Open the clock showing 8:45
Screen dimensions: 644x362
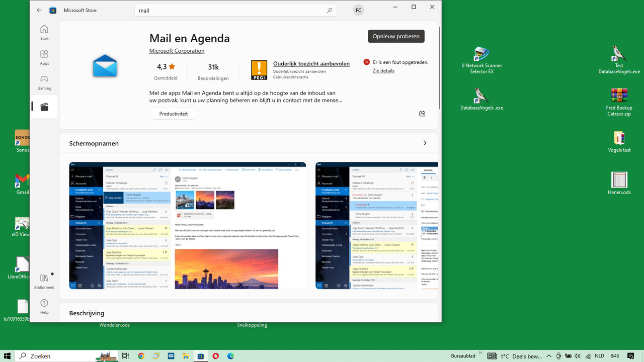click(614, 356)
